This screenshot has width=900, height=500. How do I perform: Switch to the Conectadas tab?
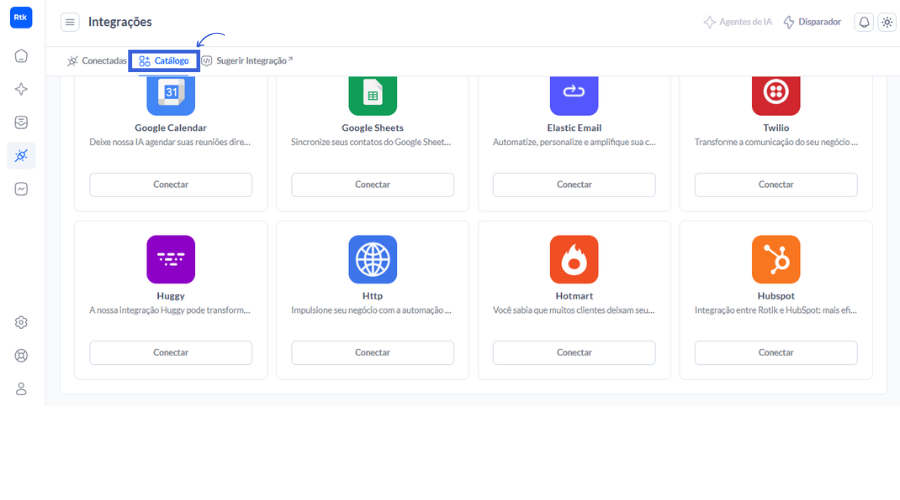[96, 61]
